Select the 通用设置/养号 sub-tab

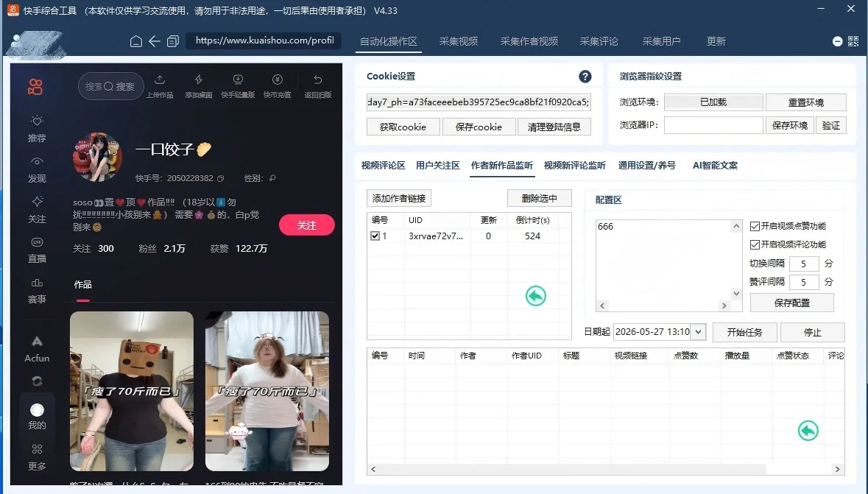pyautogui.click(x=646, y=166)
